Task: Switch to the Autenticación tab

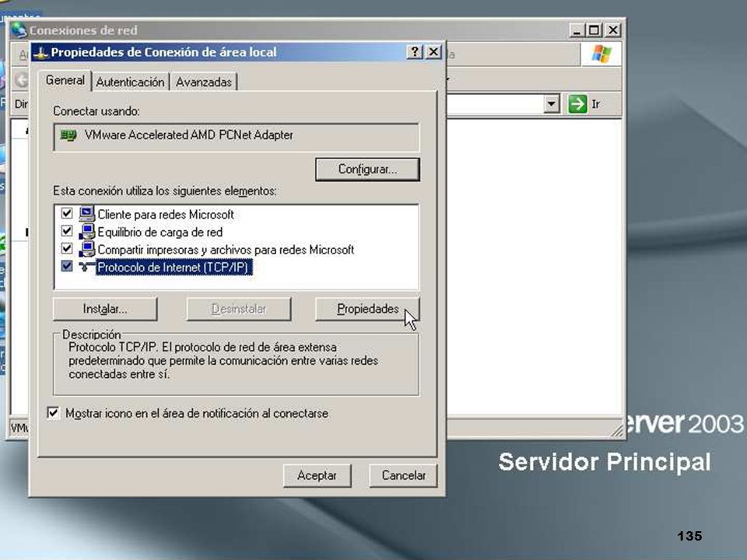Action: click(x=130, y=82)
